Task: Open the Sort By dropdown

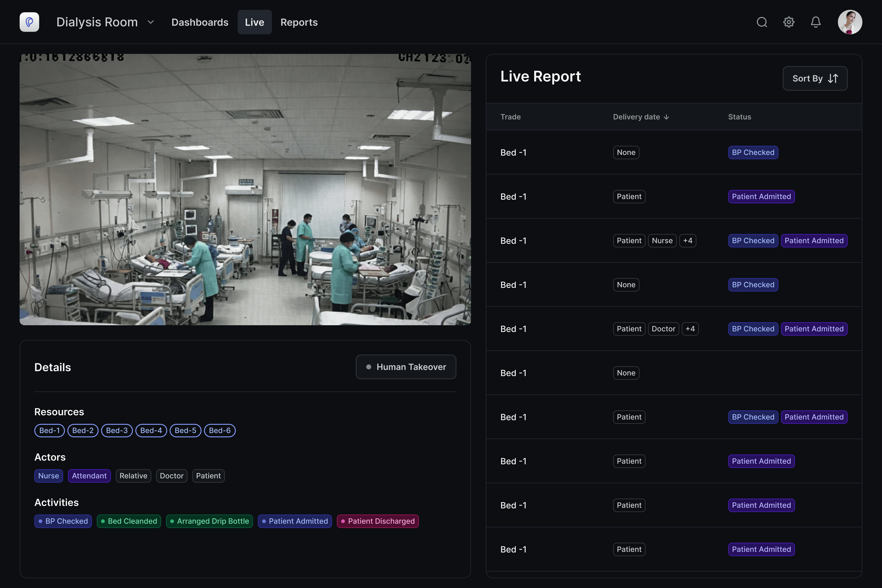Action: [x=815, y=78]
